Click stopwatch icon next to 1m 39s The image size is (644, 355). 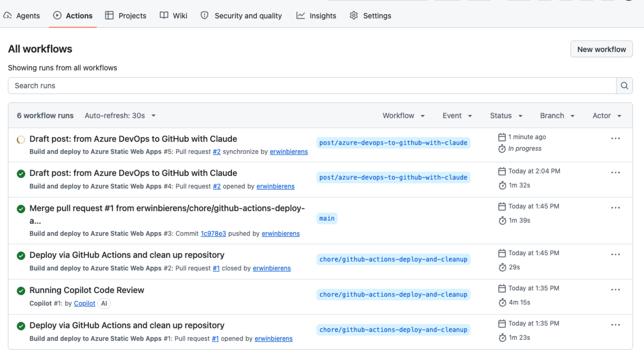[x=502, y=221]
